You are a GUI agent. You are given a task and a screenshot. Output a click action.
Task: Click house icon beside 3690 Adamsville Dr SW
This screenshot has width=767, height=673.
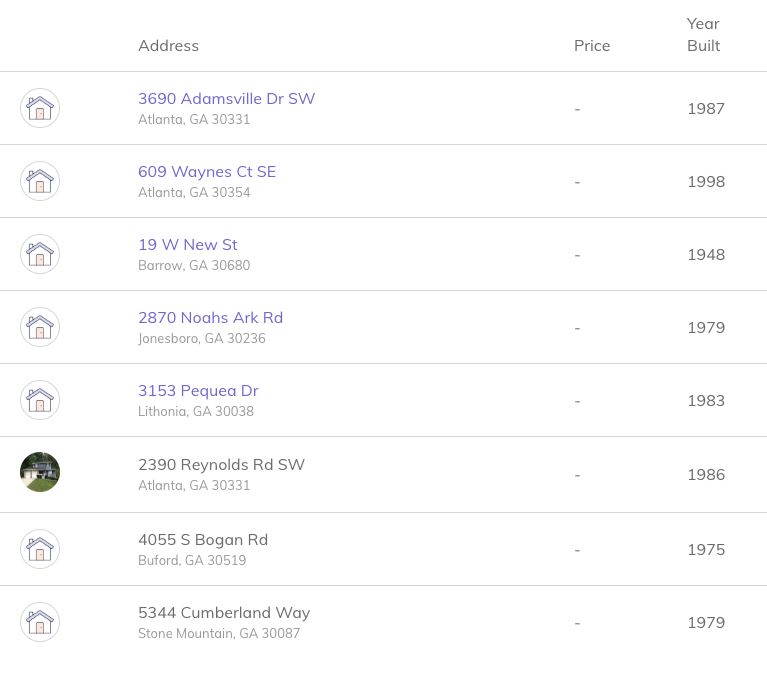(40, 108)
